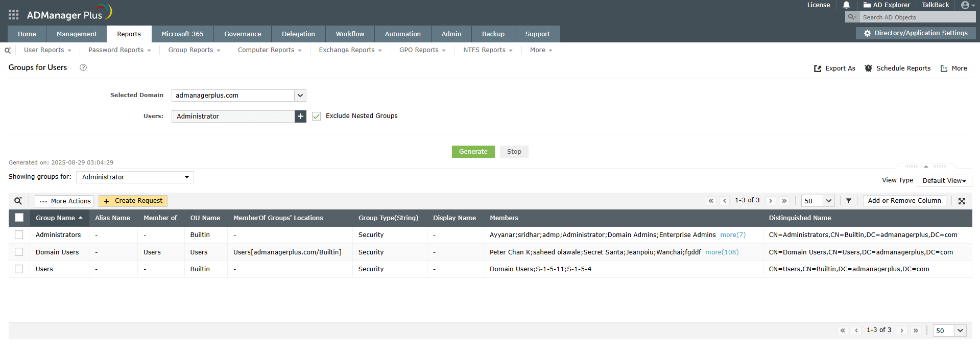Screen dimensions: 980x353
Task: Switch to Backup tab
Action: click(x=493, y=34)
